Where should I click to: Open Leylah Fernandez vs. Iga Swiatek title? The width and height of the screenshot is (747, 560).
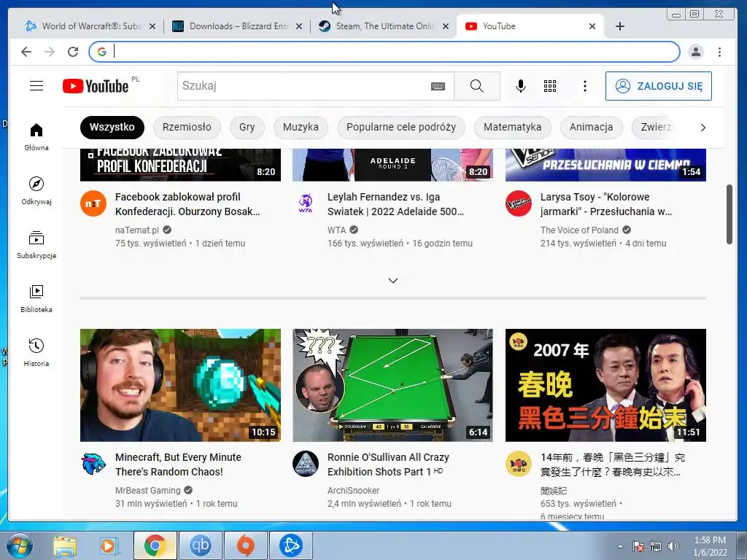tap(395, 204)
